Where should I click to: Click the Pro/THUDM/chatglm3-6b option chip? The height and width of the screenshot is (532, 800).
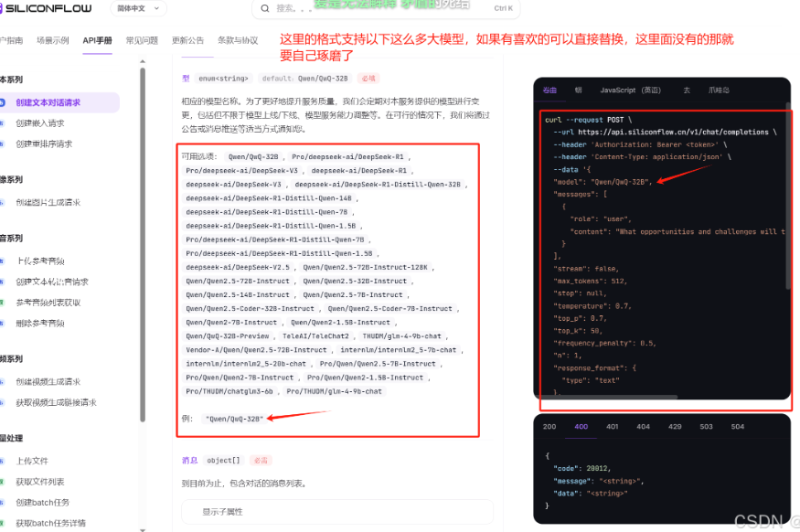pos(229,391)
